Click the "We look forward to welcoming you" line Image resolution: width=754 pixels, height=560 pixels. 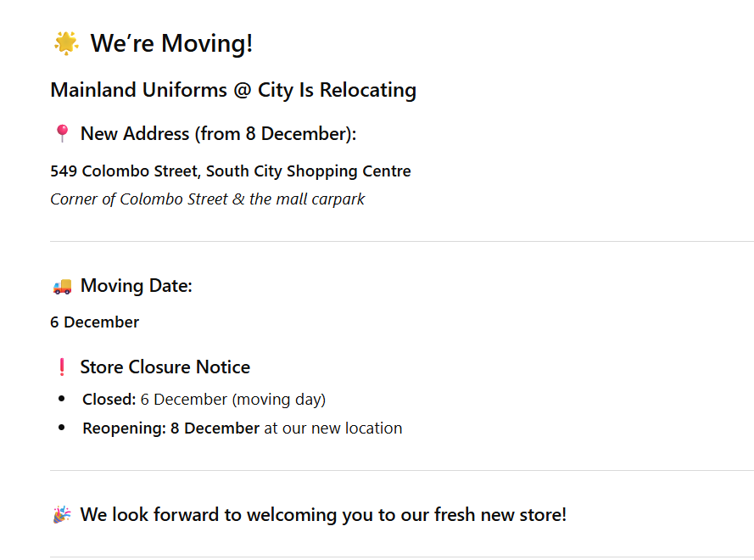click(x=322, y=515)
